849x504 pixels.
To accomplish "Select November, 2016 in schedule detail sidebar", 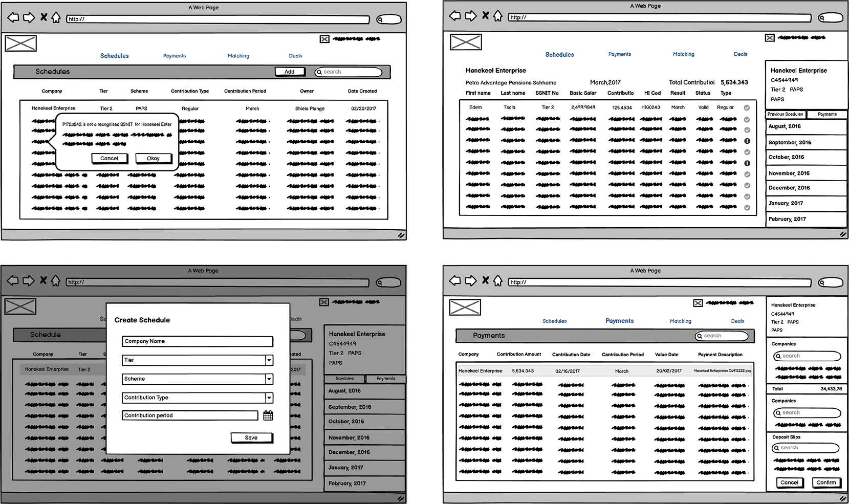I will tap(806, 173).
